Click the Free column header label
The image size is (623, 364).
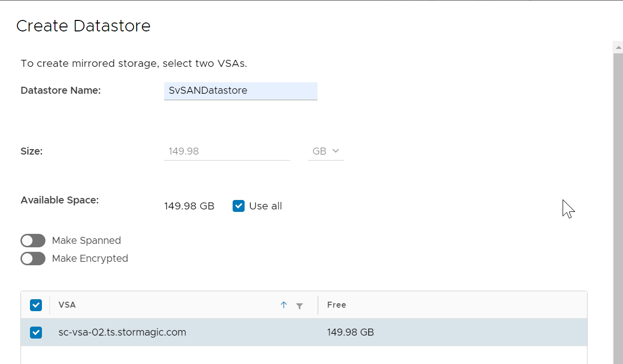point(336,305)
